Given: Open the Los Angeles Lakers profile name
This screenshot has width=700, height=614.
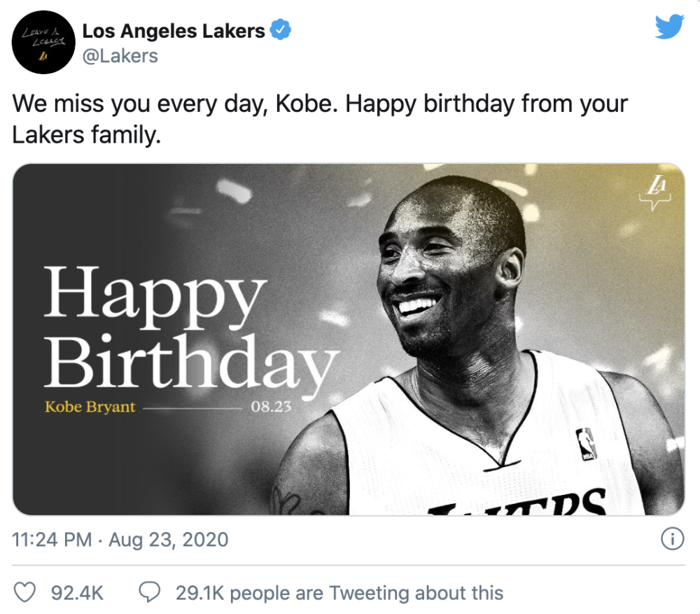Looking at the screenshot, I should (174, 32).
